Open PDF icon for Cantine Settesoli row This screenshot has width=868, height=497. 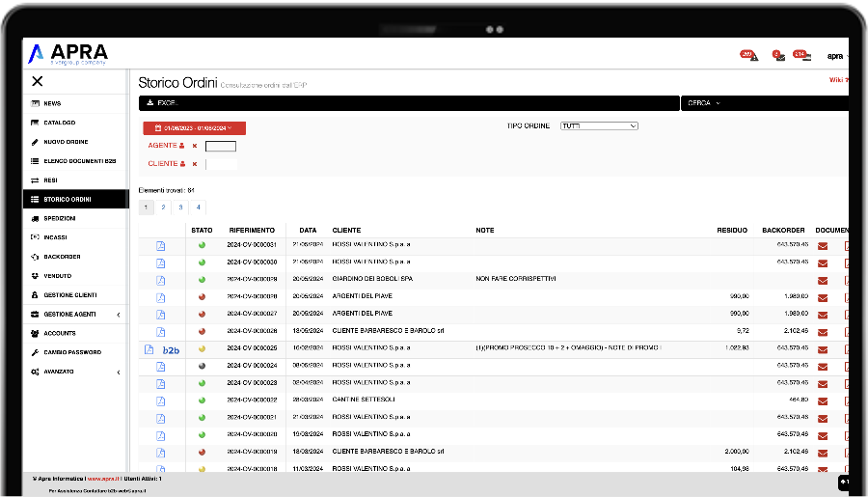[x=160, y=401]
